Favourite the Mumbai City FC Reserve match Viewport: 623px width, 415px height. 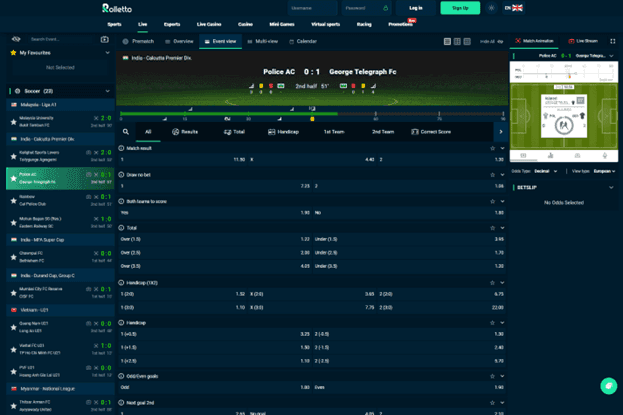tap(13, 293)
